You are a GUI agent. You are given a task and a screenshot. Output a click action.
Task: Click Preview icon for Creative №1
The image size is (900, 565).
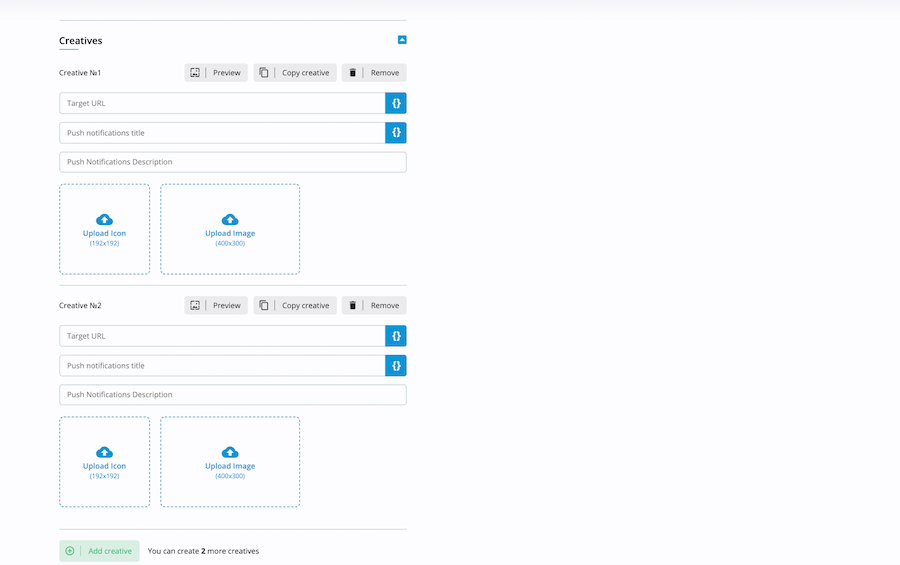pyautogui.click(x=195, y=73)
